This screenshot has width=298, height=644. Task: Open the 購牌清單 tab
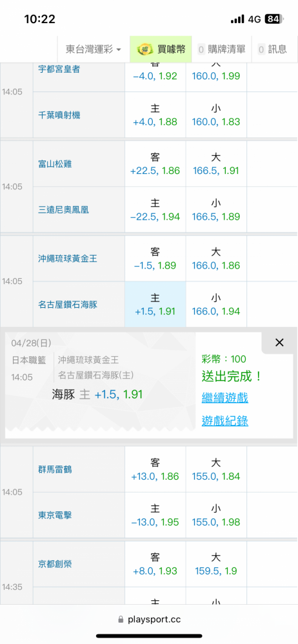click(x=221, y=50)
